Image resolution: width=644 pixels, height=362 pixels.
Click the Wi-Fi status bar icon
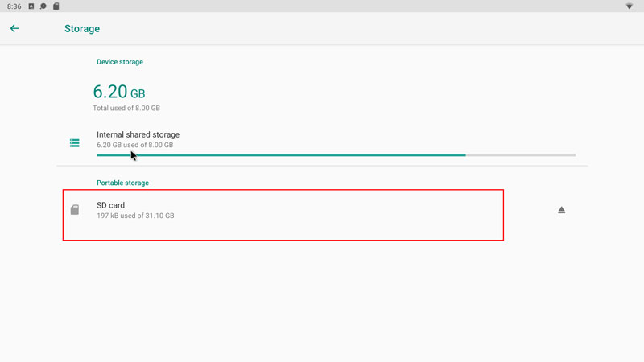coord(630,6)
